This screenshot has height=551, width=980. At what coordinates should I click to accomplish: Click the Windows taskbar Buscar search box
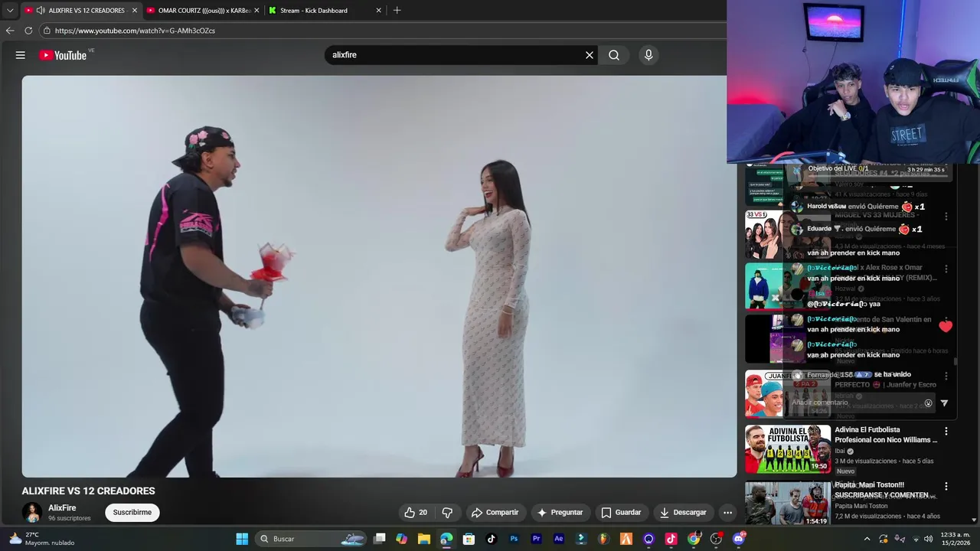310,539
